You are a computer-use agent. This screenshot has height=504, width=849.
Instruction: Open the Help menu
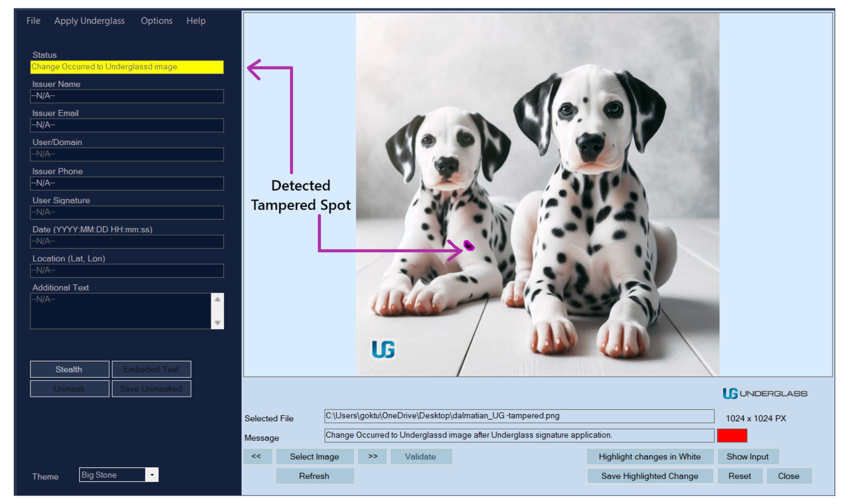click(196, 21)
